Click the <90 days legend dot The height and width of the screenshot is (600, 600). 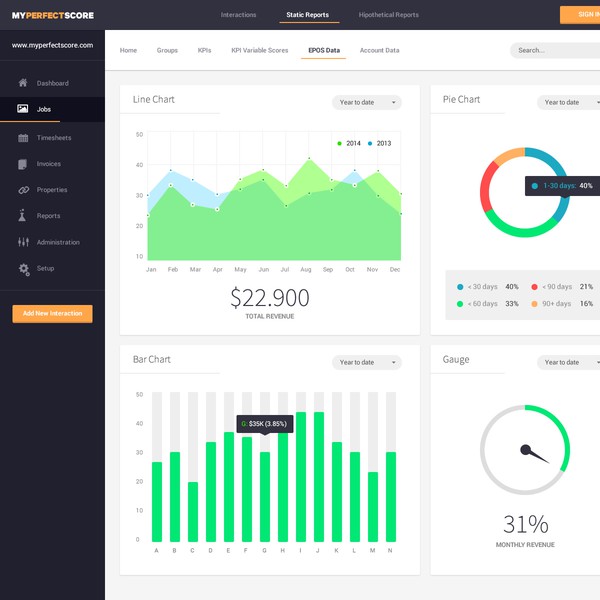coord(535,287)
